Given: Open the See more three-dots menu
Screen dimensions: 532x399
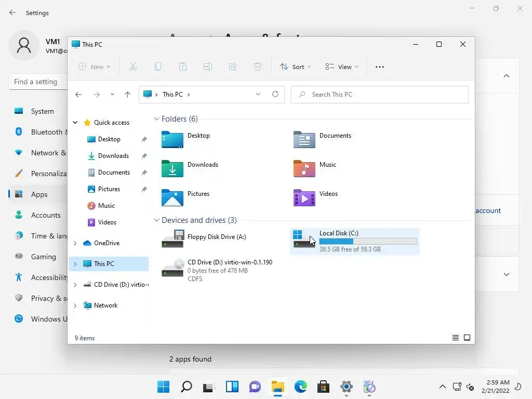Looking at the screenshot, I should point(380,67).
